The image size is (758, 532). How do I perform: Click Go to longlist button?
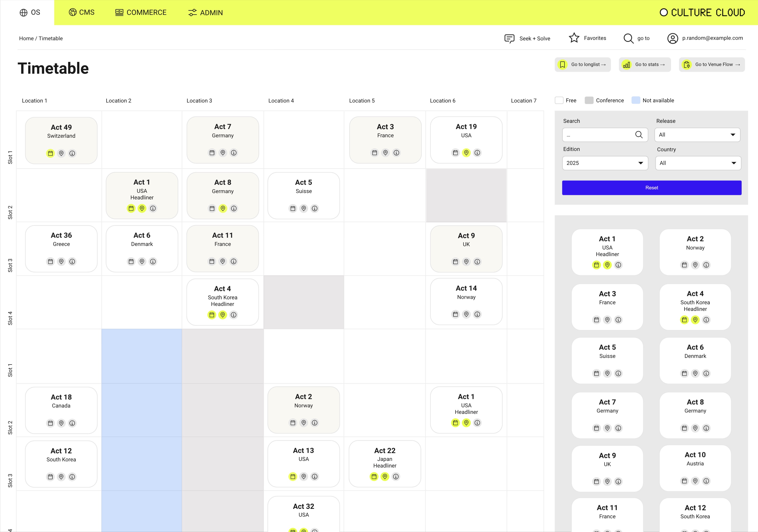(x=583, y=65)
